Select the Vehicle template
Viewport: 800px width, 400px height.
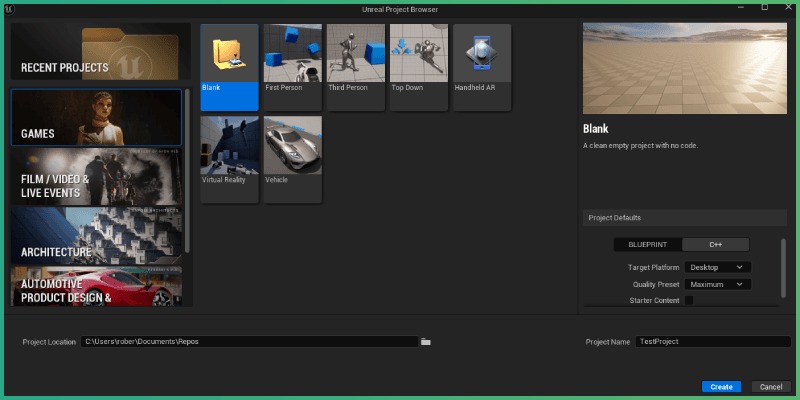tap(293, 160)
